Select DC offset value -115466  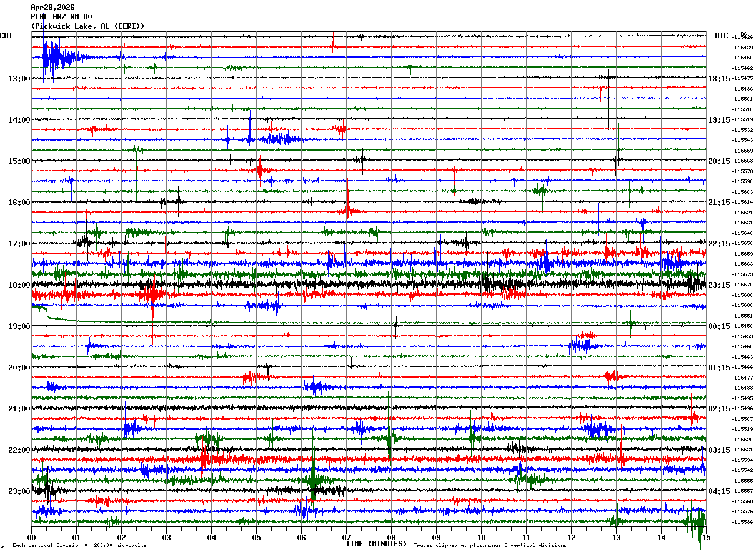(742, 367)
